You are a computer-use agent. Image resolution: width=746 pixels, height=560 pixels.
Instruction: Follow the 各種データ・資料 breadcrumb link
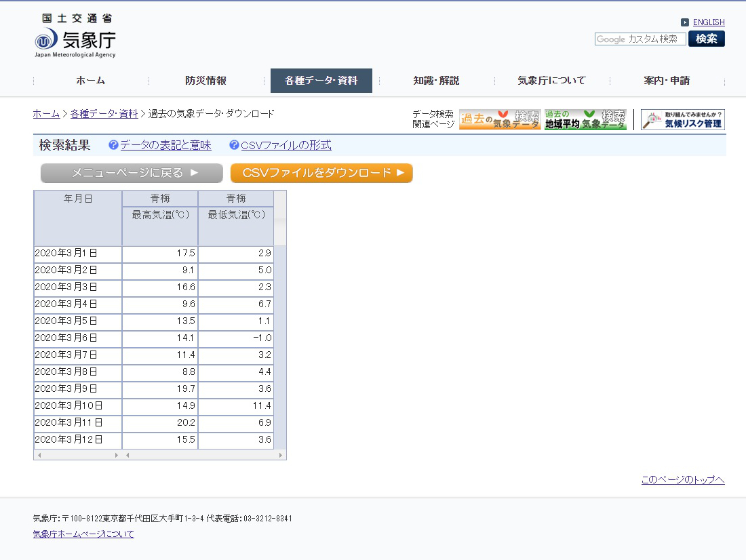[x=104, y=114]
